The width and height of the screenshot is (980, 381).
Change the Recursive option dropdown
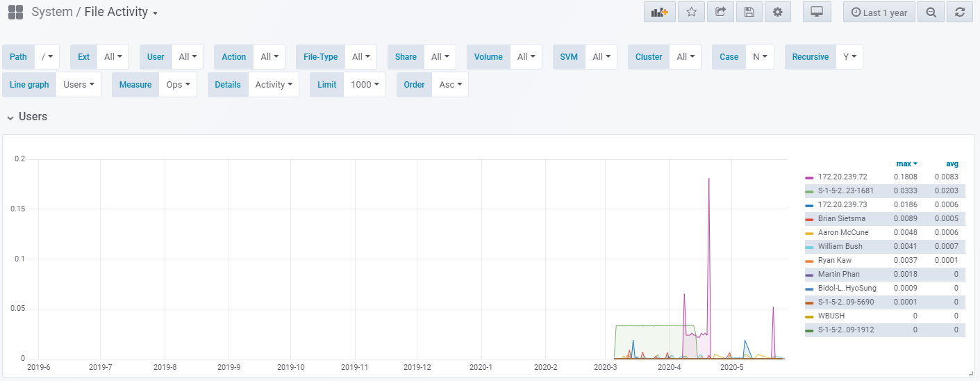click(849, 57)
